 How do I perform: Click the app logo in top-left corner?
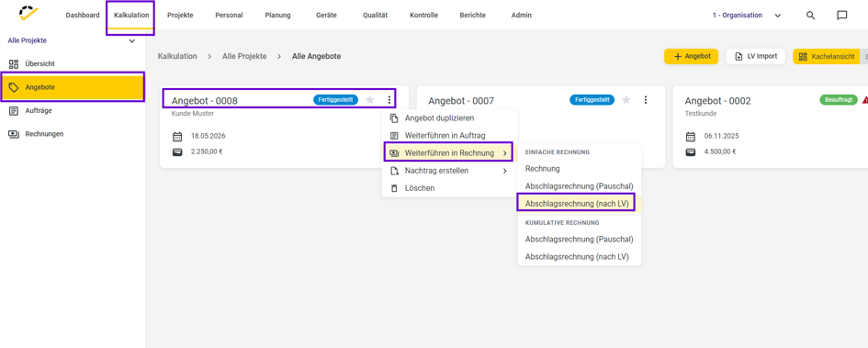tap(28, 13)
